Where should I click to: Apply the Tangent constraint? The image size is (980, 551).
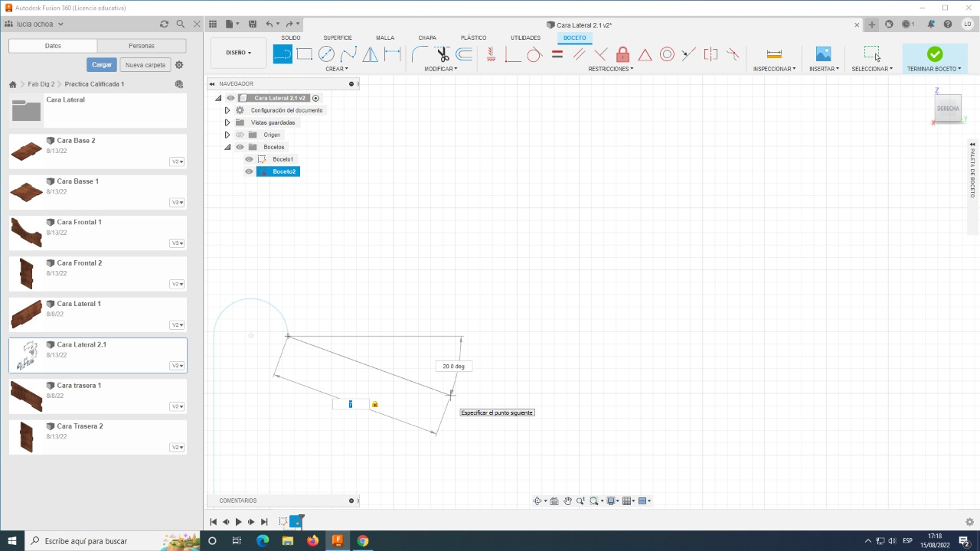[x=534, y=54]
